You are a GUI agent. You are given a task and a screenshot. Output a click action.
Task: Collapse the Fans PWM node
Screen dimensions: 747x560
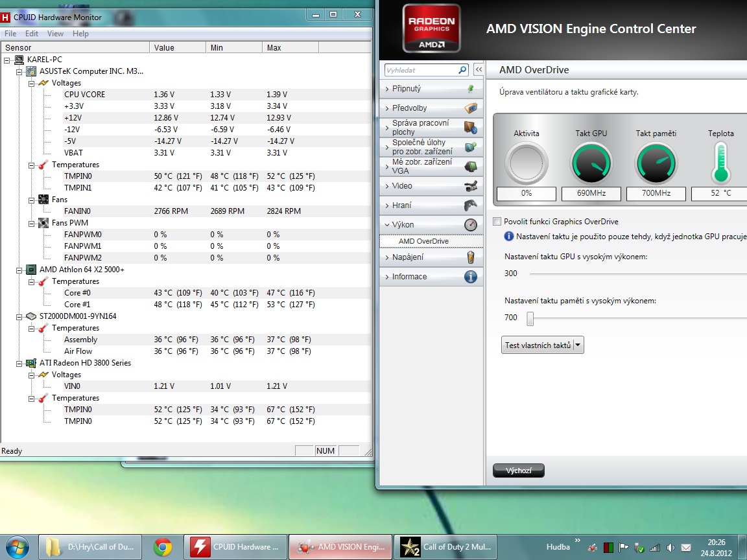(x=31, y=224)
